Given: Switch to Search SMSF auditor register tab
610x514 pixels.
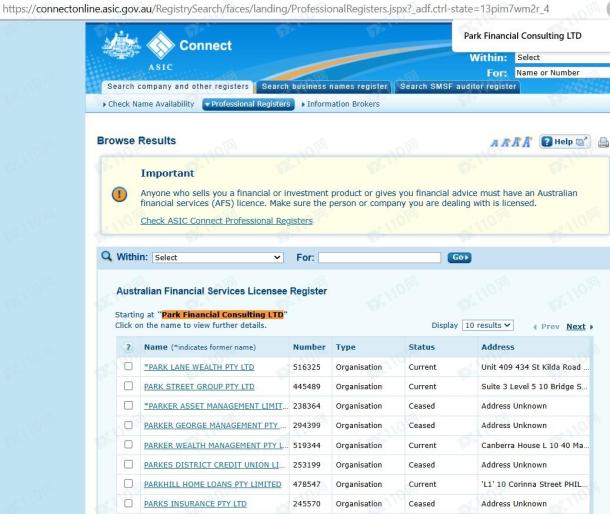Looking at the screenshot, I should point(458,86).
